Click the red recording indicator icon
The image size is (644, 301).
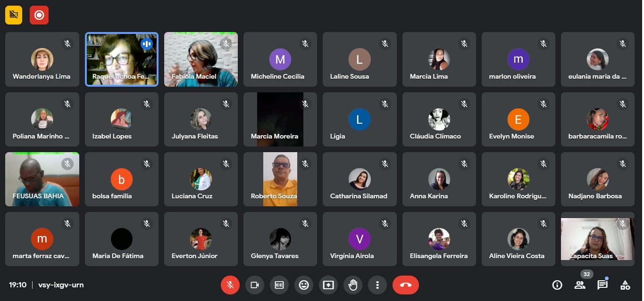pos(39,15)
